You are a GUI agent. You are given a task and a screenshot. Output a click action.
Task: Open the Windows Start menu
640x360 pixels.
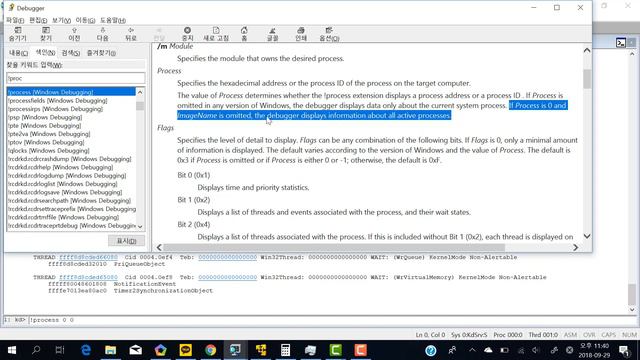coord(12,350)
